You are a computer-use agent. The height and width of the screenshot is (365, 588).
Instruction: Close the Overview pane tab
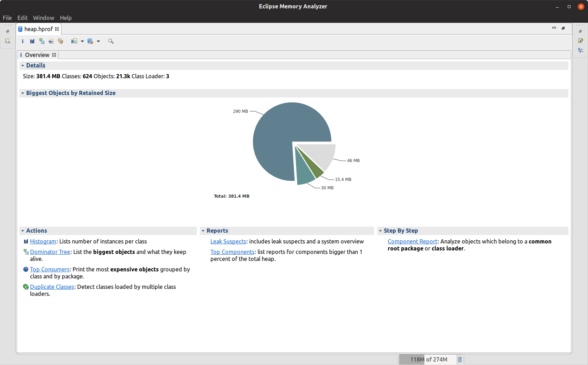(54, 55)
